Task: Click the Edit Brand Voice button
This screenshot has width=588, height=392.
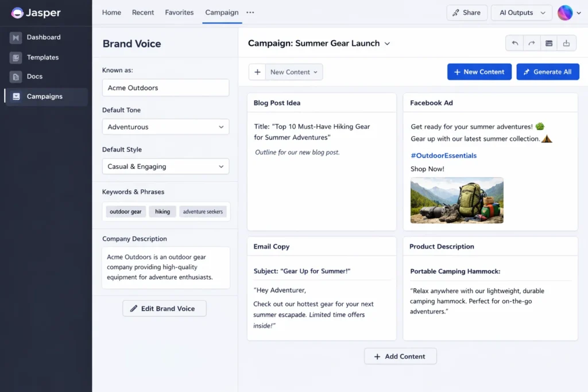Action: [164, 308]
